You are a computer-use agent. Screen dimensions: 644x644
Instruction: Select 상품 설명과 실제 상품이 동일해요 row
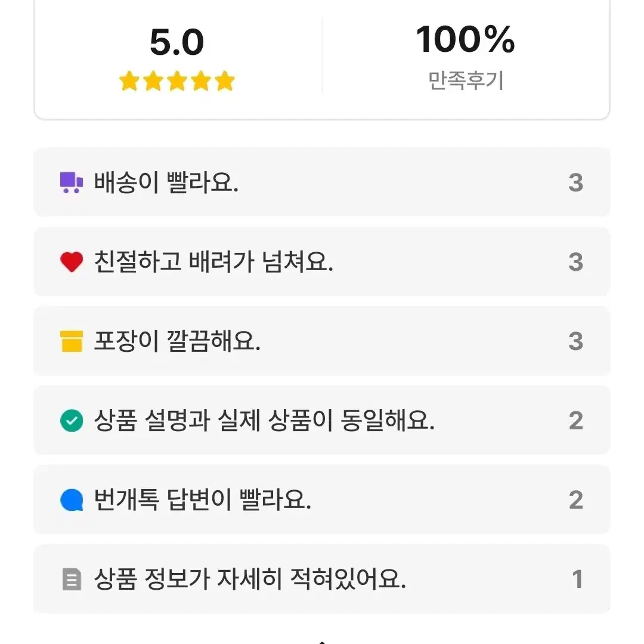tap(322, 420)
